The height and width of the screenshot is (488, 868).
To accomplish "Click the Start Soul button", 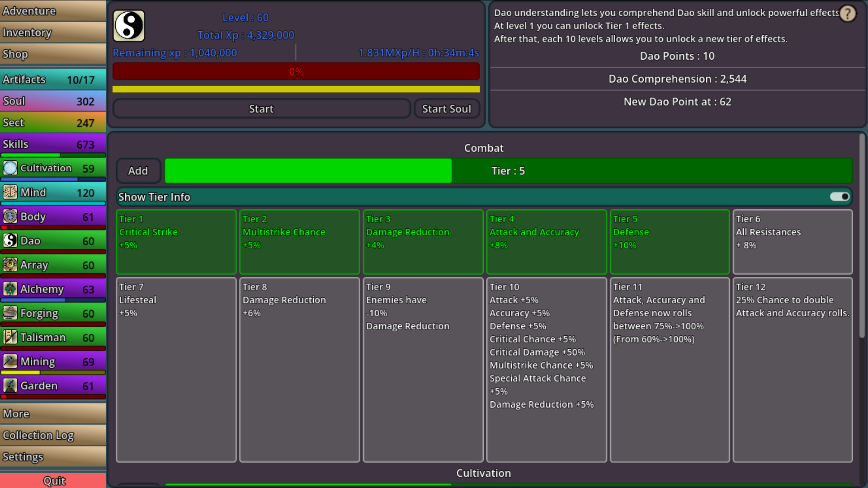I will click(447, 108).
